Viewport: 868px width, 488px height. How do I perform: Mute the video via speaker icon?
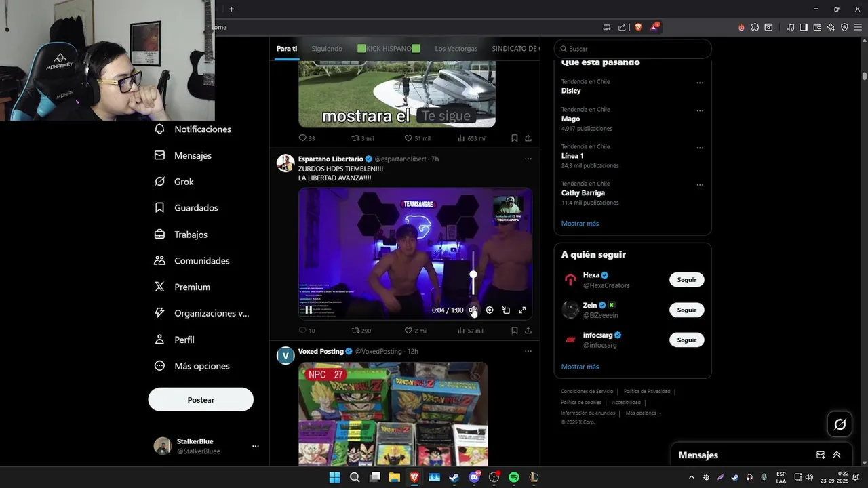coord(473,310)
